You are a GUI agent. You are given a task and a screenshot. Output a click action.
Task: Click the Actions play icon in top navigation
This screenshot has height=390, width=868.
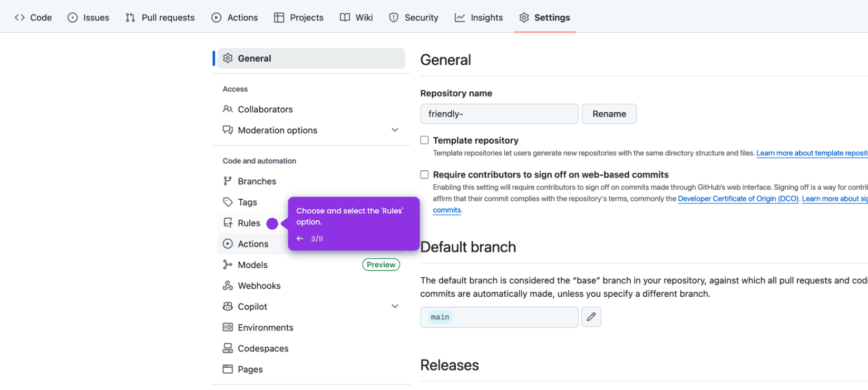217,17
